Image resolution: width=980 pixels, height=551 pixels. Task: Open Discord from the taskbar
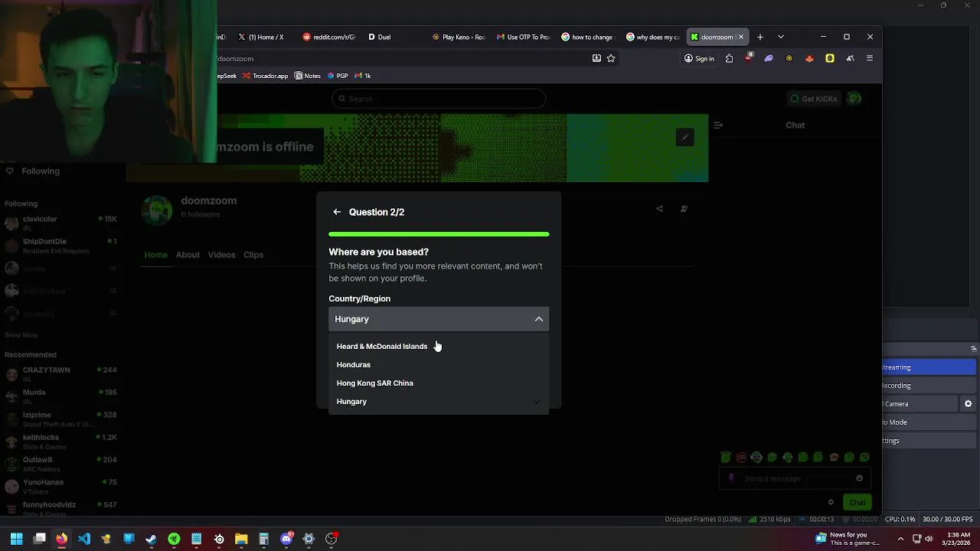coord(286,539)
